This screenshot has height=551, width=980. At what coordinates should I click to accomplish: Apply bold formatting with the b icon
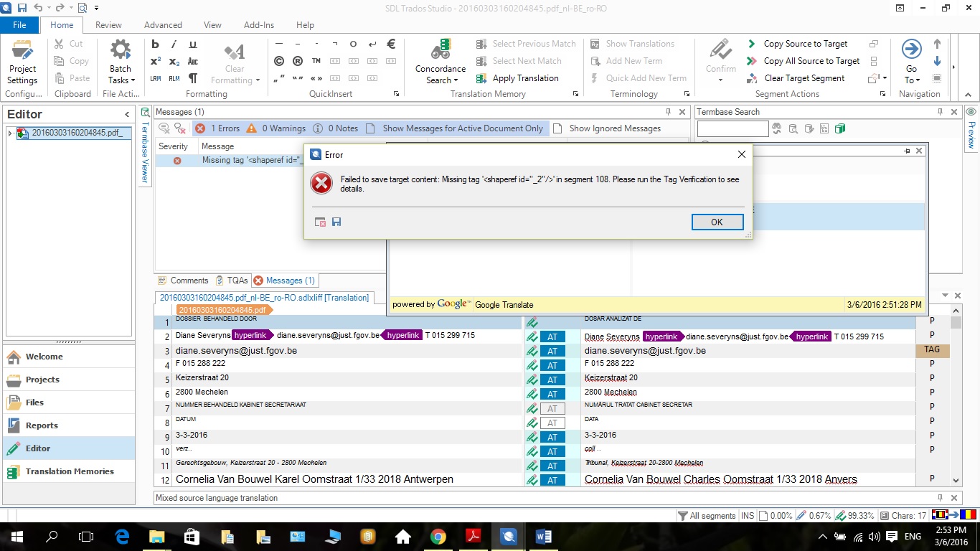tap(156, 44)
